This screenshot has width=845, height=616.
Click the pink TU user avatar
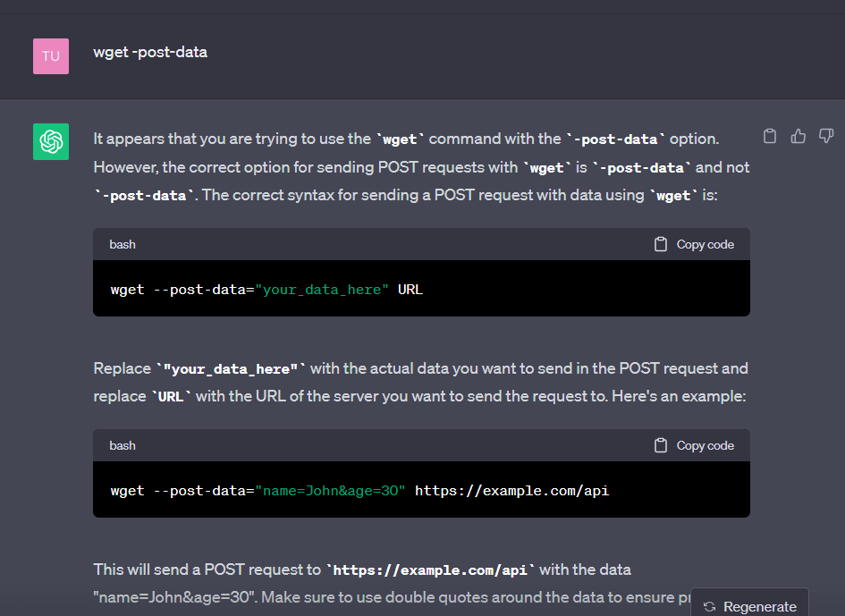click(51, 55)
